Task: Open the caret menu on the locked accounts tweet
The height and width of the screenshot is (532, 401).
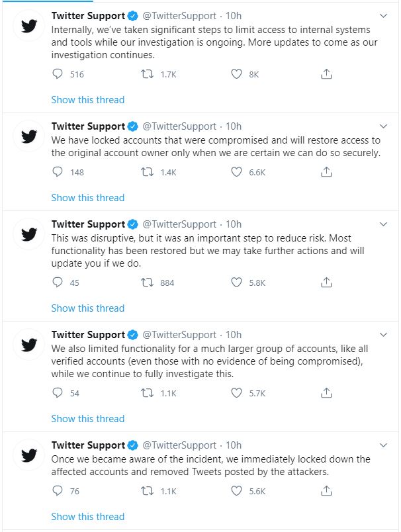Action: click(x=382, y=126)
